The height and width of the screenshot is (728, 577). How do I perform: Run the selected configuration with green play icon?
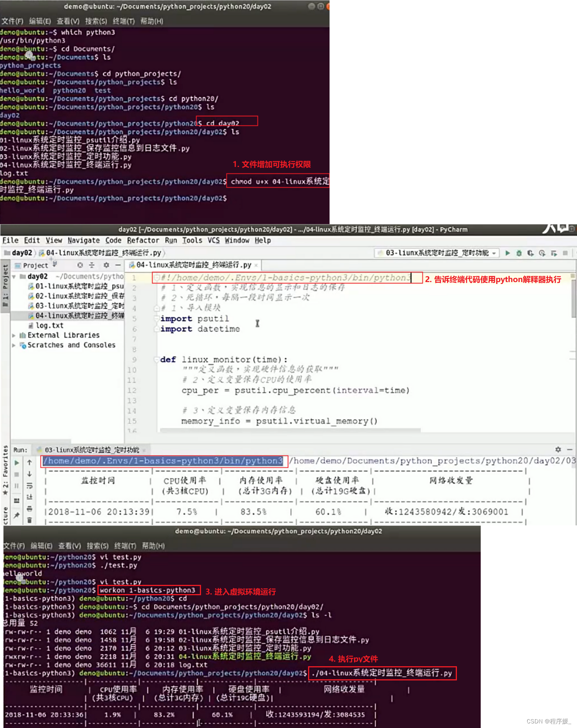tap(508, 253)
